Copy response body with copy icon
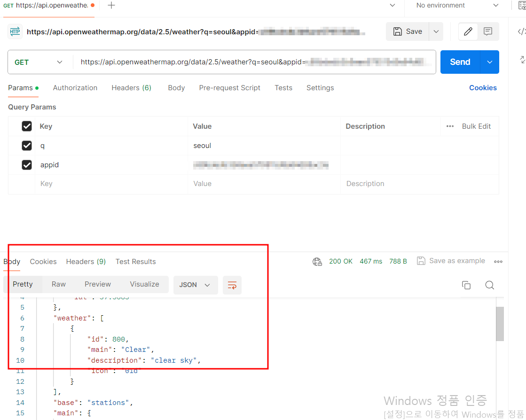 [x=466, y=285]
